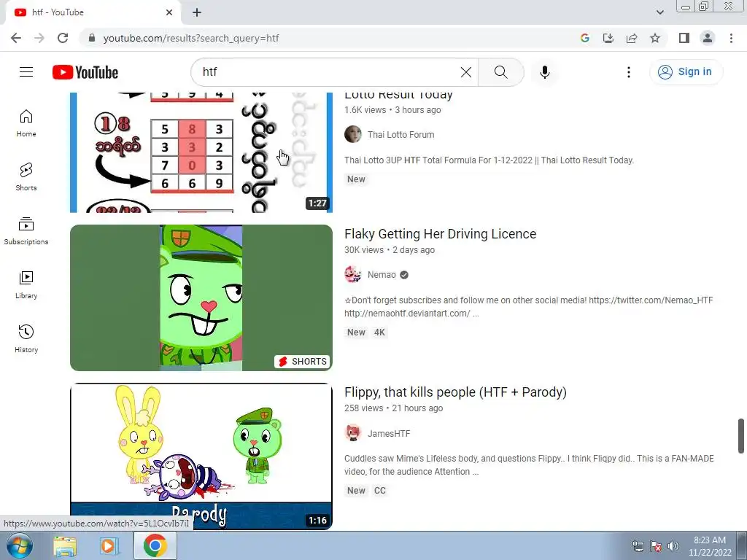This screenshot has height=560, width=747.
Task: Open History in sidebar
Action: pyautogui.click(x=26, y=338)
